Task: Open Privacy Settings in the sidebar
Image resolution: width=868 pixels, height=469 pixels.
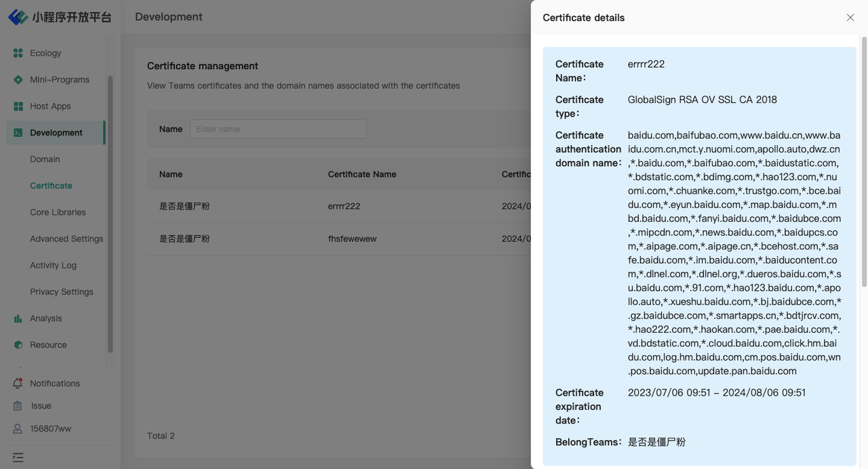Action: (x=62, y=291)
